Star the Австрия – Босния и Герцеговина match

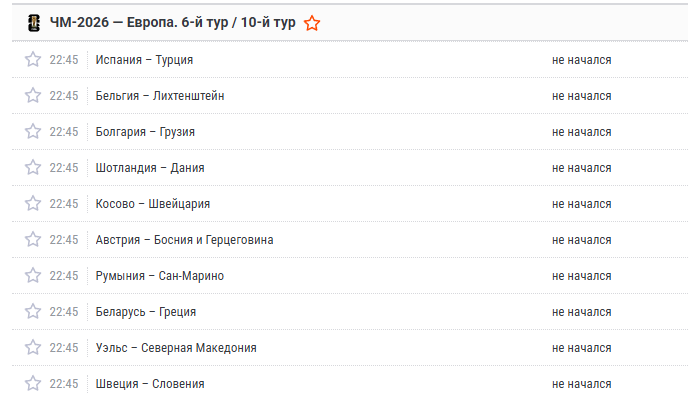click(x=33, y=239)
